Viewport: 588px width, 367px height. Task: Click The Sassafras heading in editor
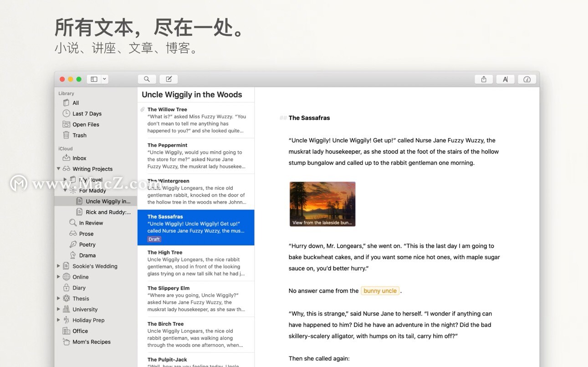coord(309,117)
